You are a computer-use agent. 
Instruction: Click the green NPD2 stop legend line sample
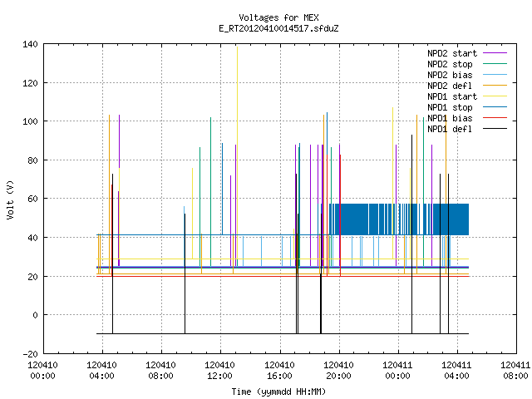[x=495, y=64]
